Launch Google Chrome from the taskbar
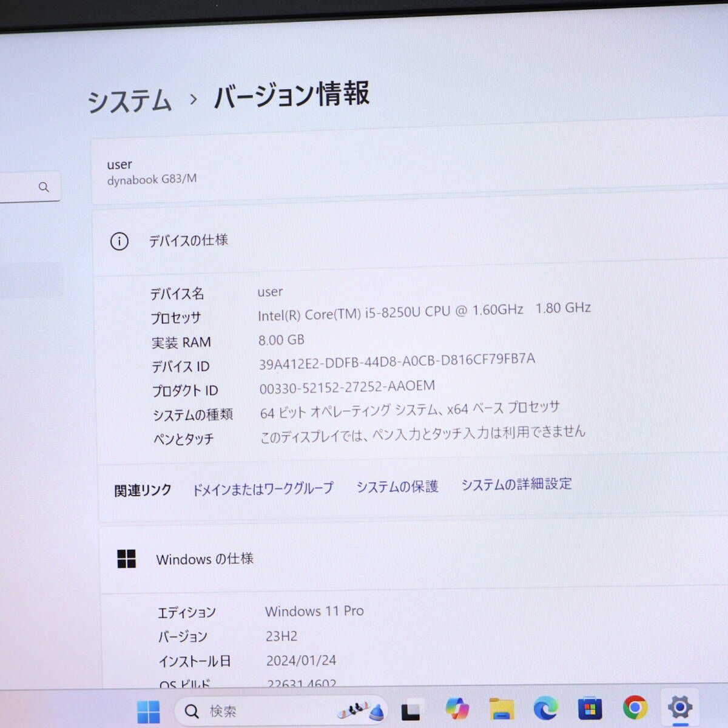 coord(635,707)
